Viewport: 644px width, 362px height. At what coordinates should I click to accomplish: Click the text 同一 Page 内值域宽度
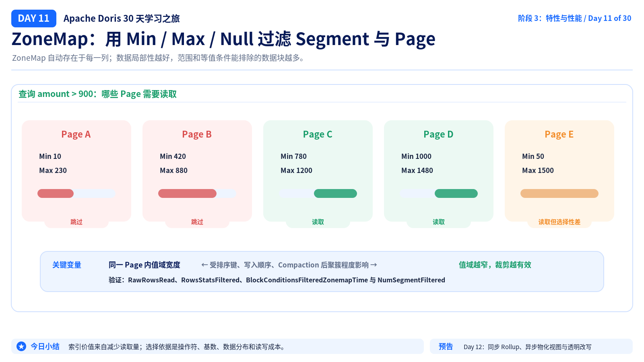144,265
